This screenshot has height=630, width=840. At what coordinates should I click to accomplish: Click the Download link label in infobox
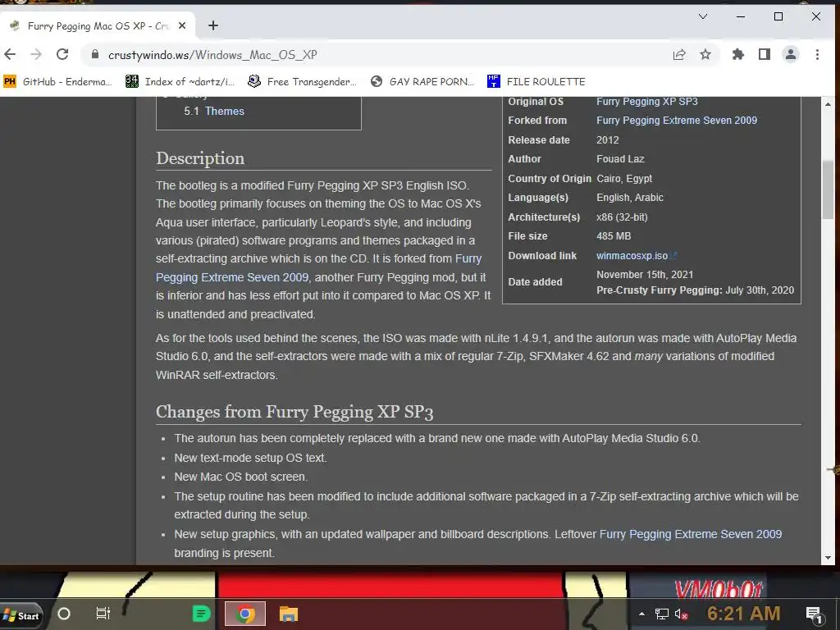(542, 256)
